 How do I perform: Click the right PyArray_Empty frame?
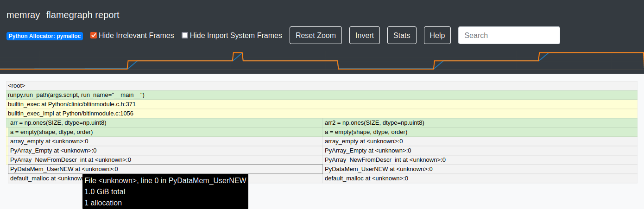(x=480, y=151)
